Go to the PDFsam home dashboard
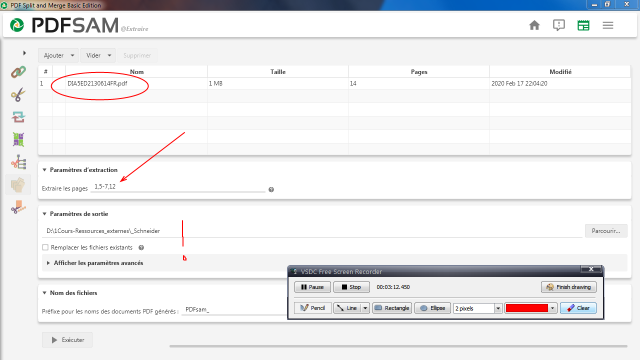Image resolution: width=640 pixels, height=360 pixels. pyautogui.click(x=534, y=25)
